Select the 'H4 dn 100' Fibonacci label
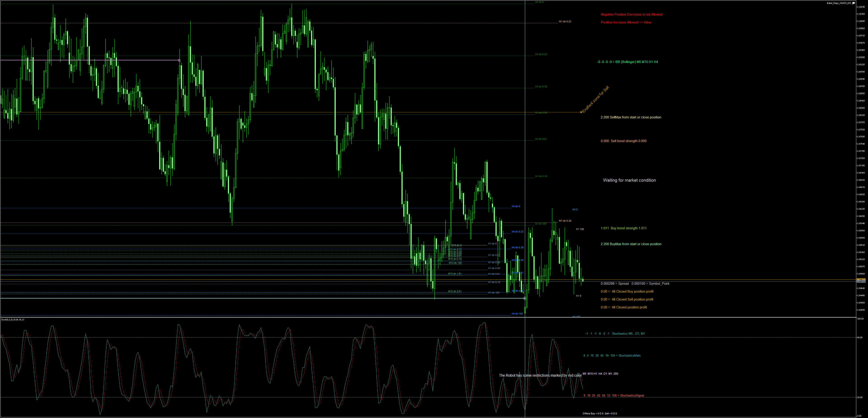The image size is (868, 418). pyautogui.click(x=517, y=314)
